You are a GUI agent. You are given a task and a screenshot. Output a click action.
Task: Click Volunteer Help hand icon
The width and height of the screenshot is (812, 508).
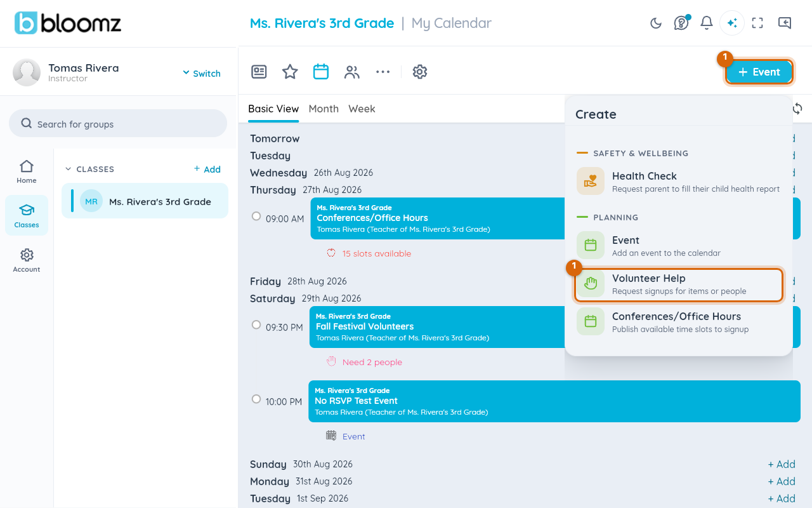pos(591,283)
